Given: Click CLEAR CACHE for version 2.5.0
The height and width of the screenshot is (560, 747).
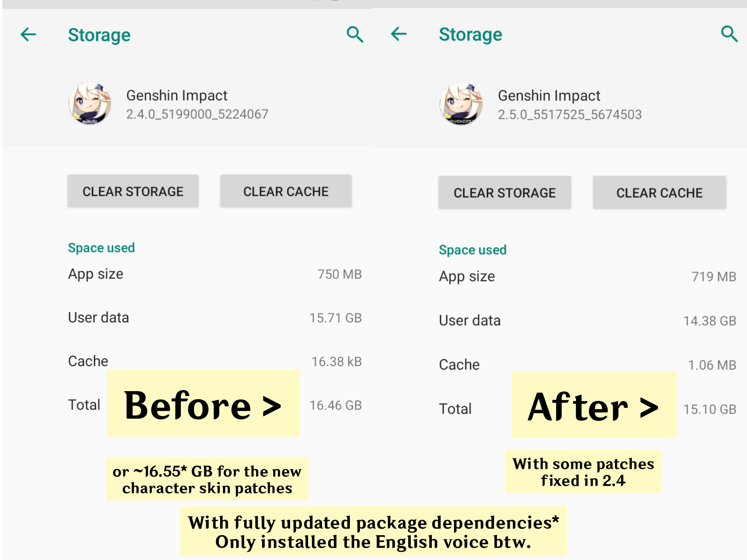Looking at the screenshot, I should pos(659,192).
